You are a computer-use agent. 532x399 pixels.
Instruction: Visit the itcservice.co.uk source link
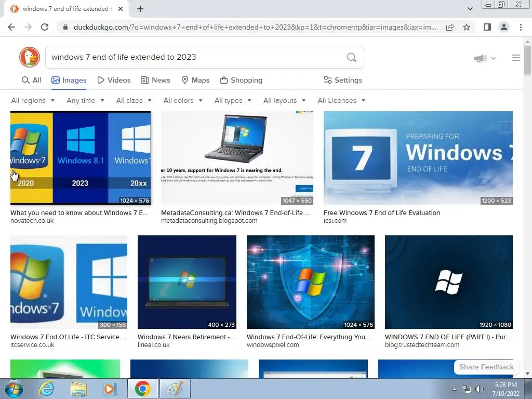(32, 345)
